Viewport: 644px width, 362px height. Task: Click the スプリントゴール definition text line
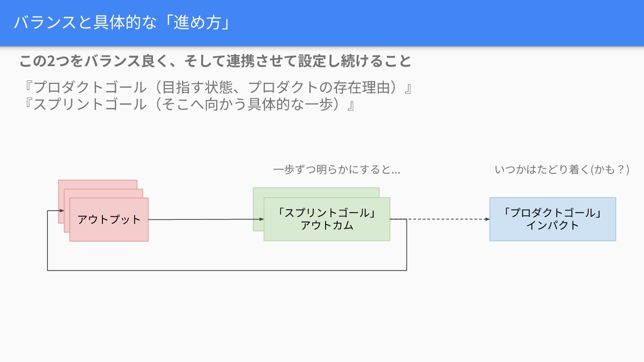[190, 105]
